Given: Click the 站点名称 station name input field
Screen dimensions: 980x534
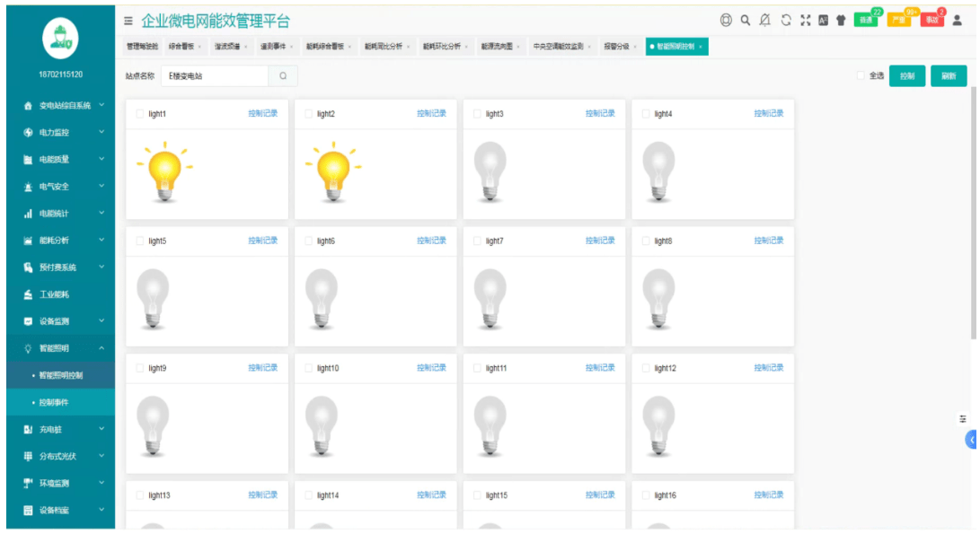Looking at the screenshot, I should [x=215, y=76].
